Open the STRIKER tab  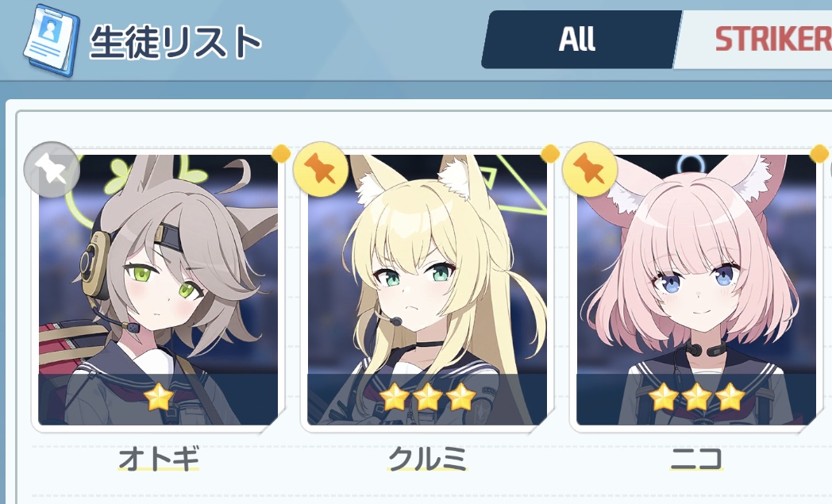tap(756, 40)
